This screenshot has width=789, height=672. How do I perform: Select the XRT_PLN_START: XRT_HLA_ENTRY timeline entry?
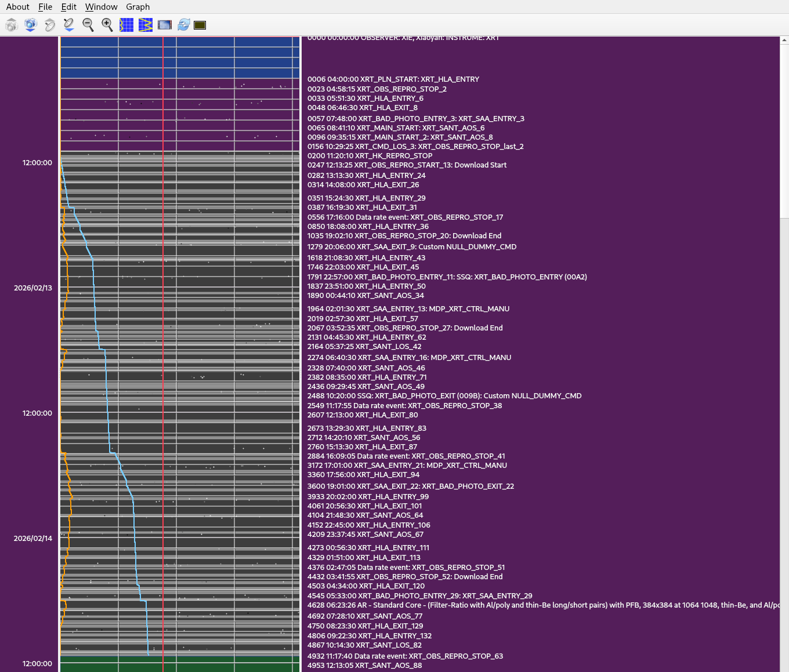[x=393, y=79]
